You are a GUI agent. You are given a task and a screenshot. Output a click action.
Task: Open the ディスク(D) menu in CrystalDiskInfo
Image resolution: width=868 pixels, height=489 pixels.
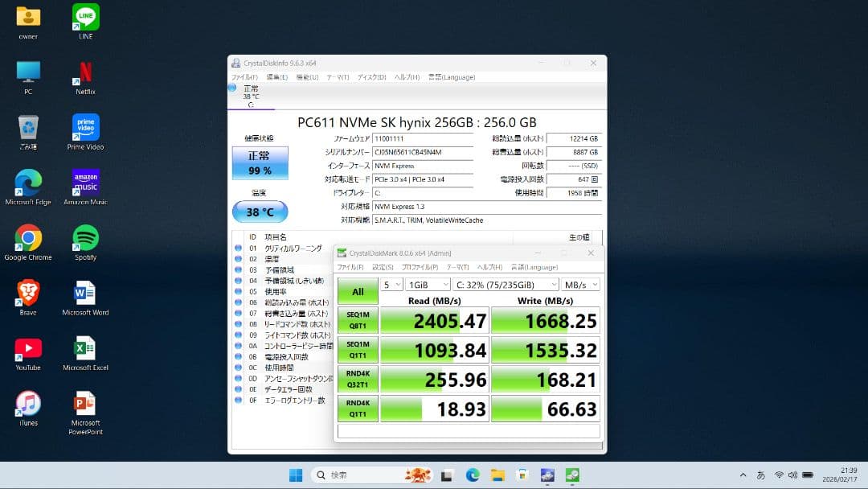pyautogui.click(x=371, y=76)
